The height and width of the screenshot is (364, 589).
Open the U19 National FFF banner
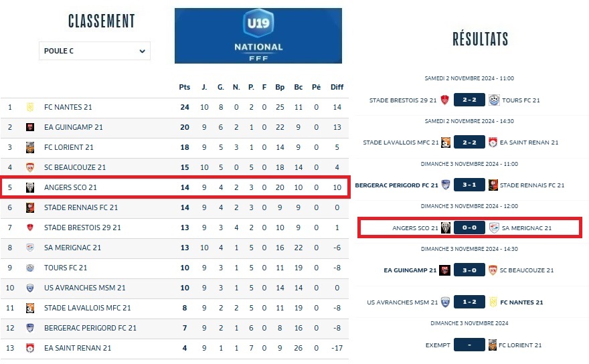[x=258, y=35]
